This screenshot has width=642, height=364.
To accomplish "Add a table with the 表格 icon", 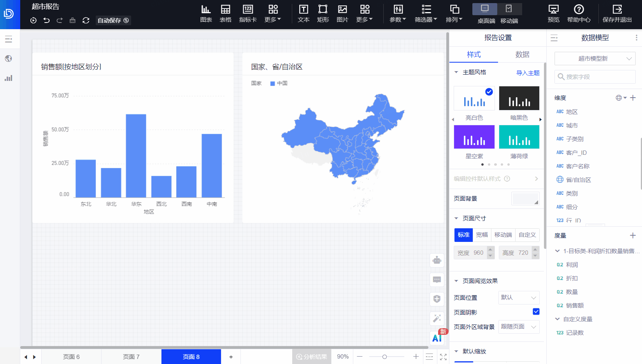I will tap(225, 13).
